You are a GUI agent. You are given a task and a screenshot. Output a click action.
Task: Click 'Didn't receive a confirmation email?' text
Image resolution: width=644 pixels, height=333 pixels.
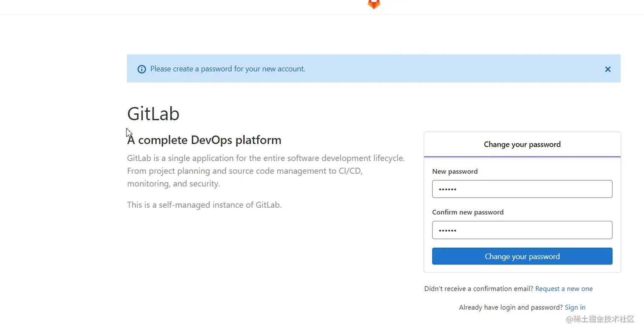478,289
